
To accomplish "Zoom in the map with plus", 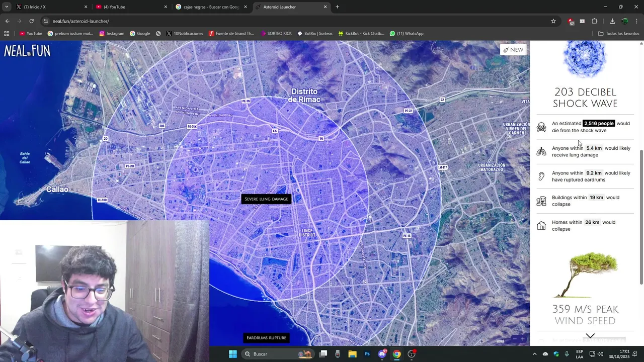I will pos(523,339).
